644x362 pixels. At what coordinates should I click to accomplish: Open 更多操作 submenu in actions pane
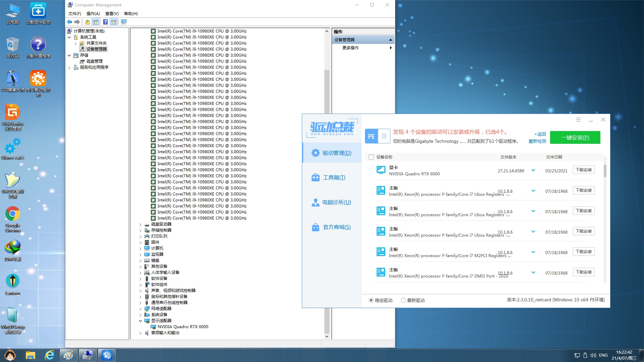click(363, 48)
